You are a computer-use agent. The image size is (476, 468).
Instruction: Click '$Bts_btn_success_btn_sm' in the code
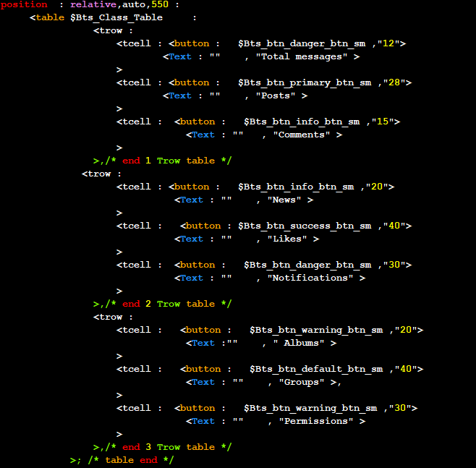click(305, 226)
